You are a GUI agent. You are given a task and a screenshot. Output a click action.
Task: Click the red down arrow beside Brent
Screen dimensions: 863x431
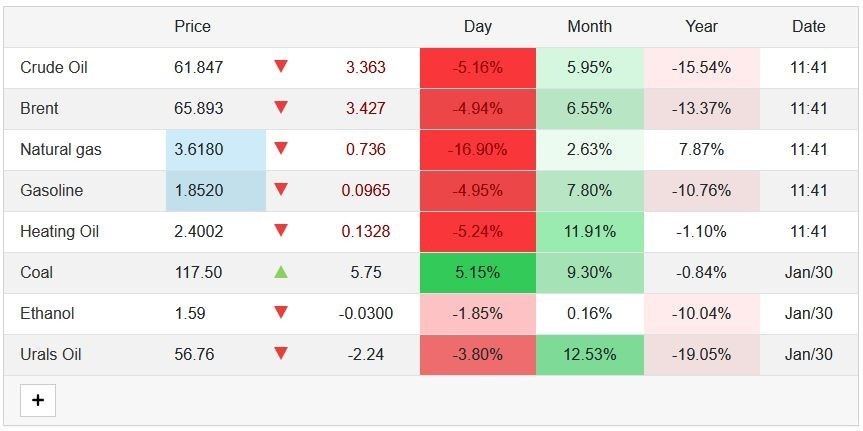tap(281, 108)
